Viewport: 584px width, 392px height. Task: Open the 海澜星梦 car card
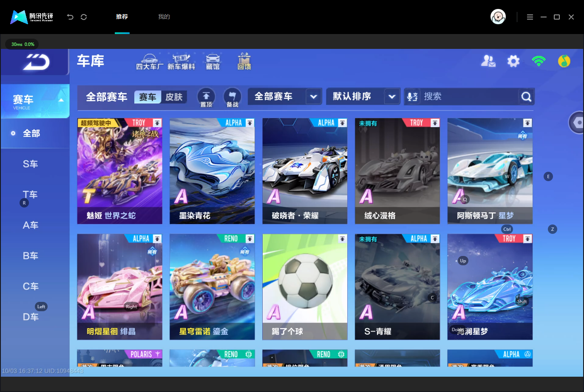coord(490,287)
